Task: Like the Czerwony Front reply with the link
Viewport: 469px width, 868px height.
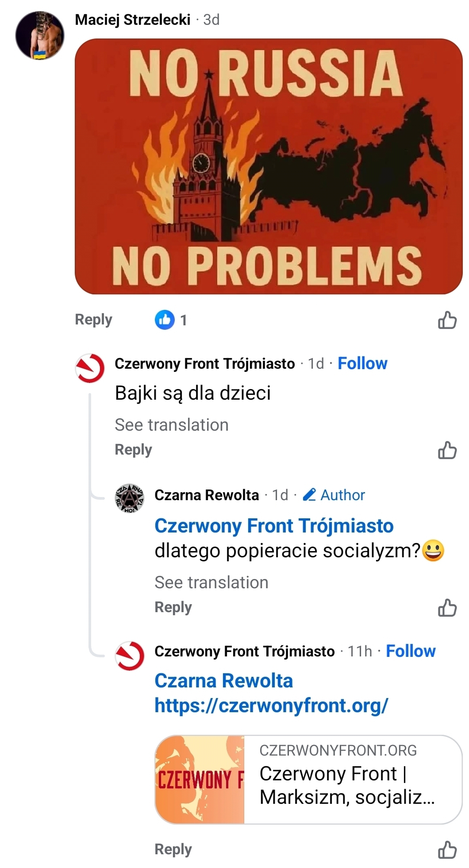Action: pos(447,850)
